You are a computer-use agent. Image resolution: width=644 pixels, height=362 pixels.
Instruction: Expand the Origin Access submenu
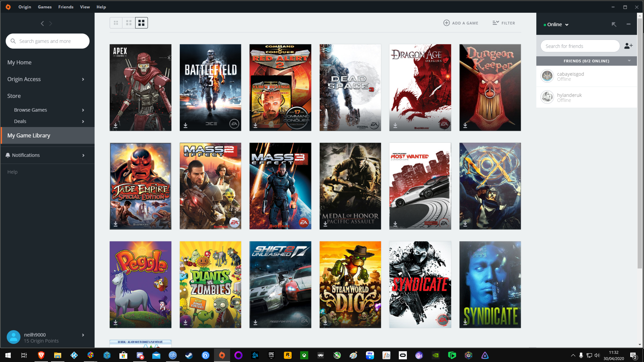83,79
